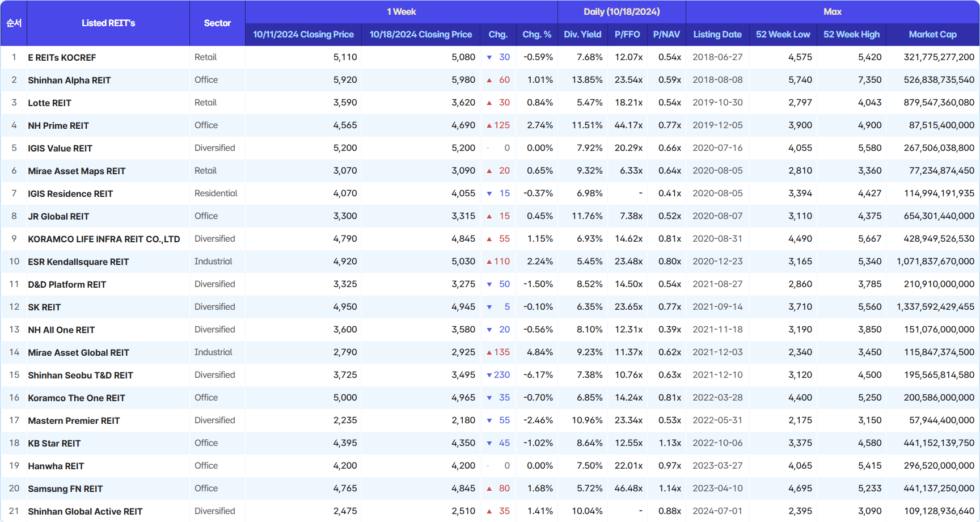The image size is (980, 522).
Task: Click the up arrow in Mirae Asset Maps REIT row
Action: 489,171
